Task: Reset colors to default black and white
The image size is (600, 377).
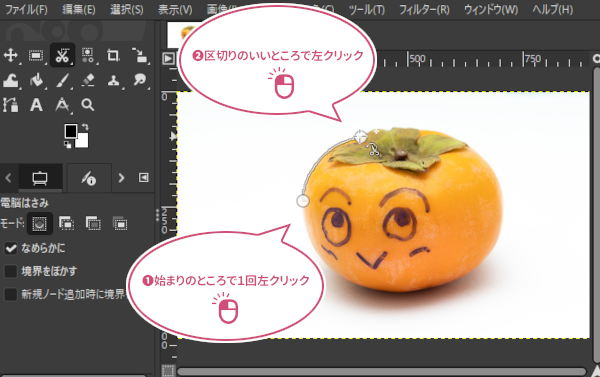Action: pos(67,144)
